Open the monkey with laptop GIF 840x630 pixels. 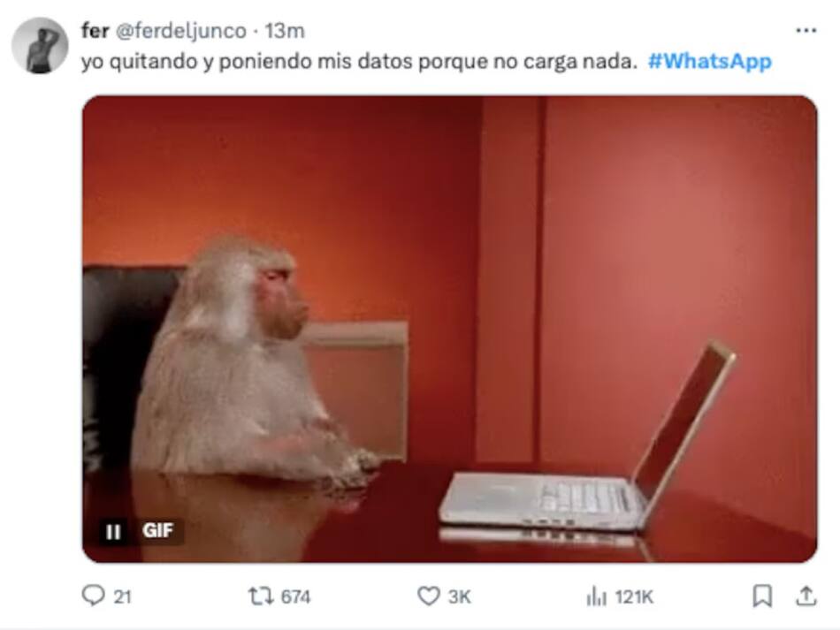449,329
